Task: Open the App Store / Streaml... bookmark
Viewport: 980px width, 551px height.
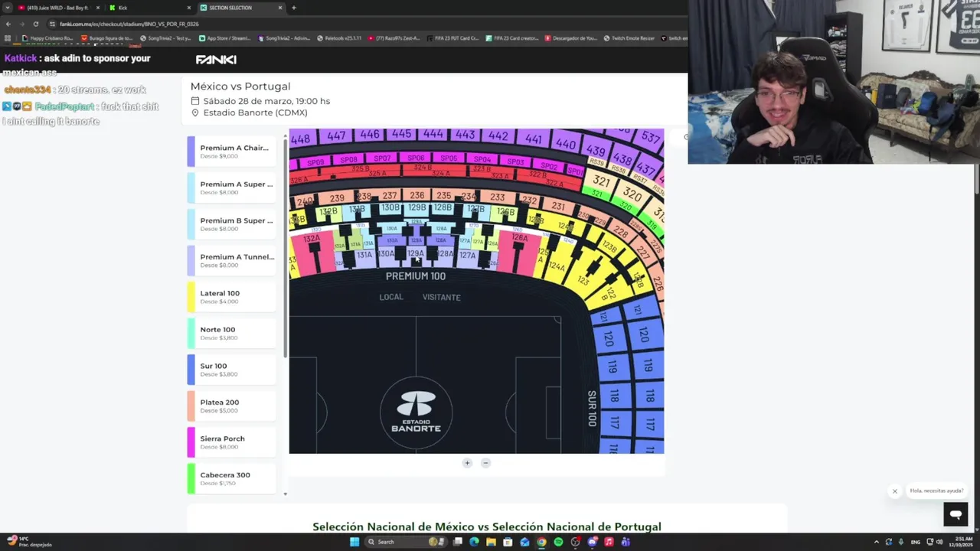Action: 224,38
